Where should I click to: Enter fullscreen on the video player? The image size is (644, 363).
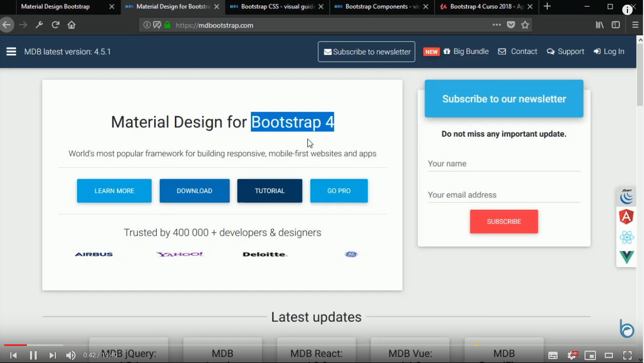pos(627,355)
